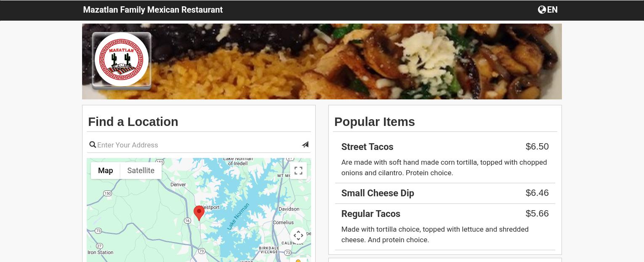
Task: Toggle fullscreen map view
Action: tap(298, 171)
